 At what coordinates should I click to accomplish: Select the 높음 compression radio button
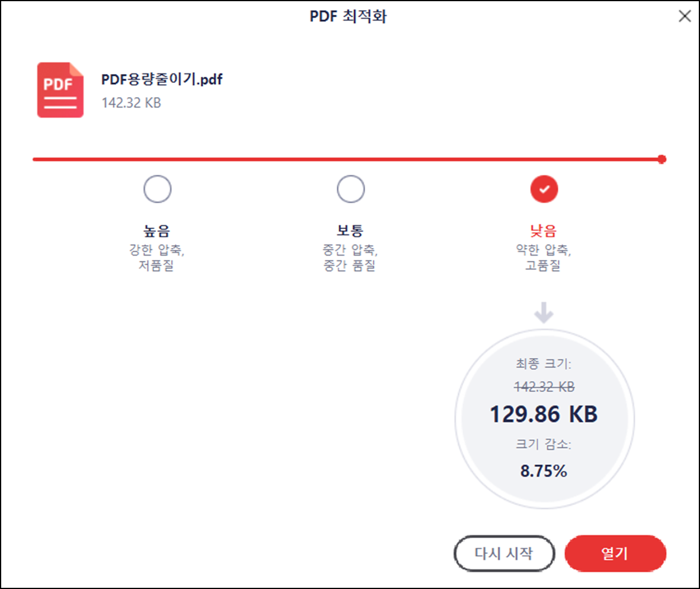tap(157, 188)
